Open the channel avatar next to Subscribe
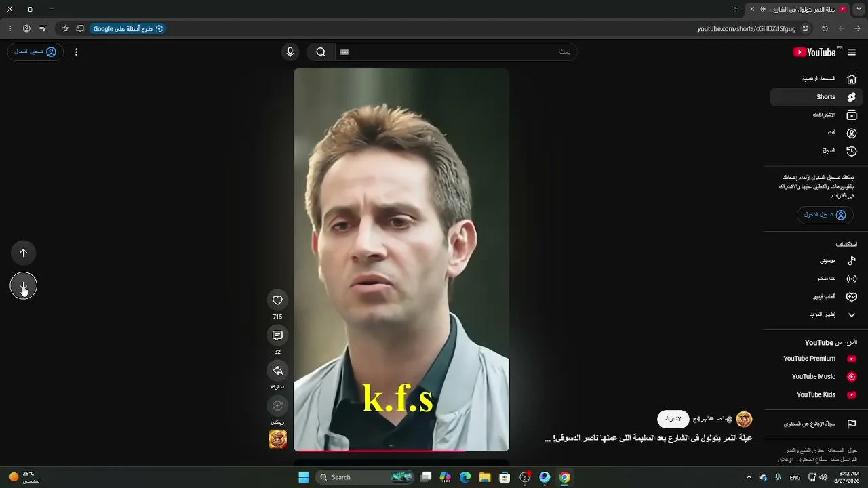Image resolution: width=868 pixels, height=488 pixels. click(744, 419)
